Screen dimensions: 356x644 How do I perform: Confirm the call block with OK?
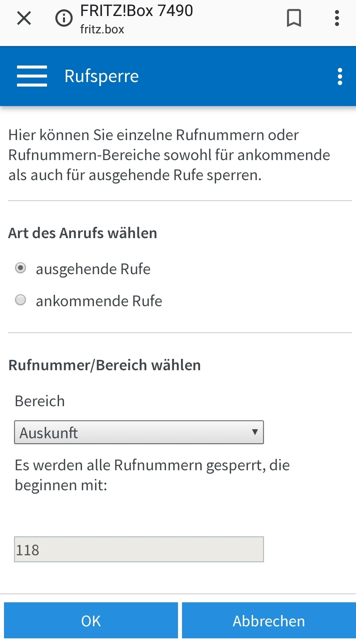pos(91,621)
